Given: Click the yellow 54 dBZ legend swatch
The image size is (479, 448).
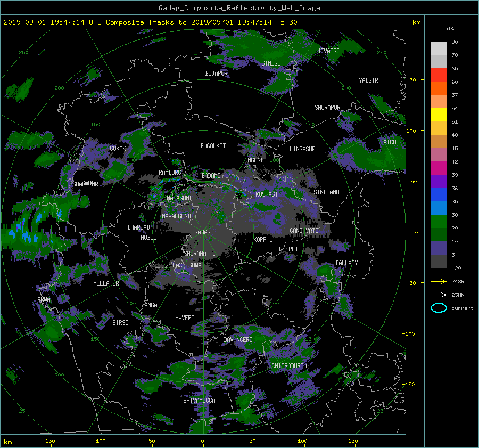Looking at the screenshot, I should (439, 115).
